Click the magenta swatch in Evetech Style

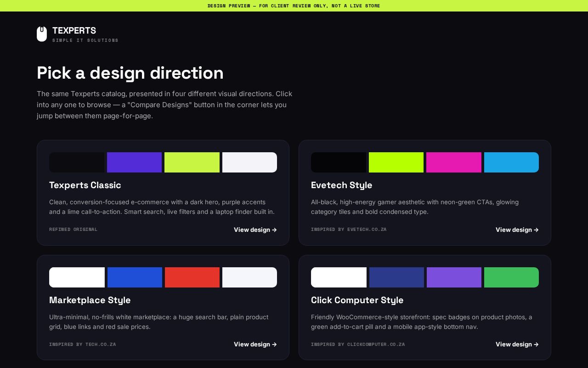click(454, 162)
